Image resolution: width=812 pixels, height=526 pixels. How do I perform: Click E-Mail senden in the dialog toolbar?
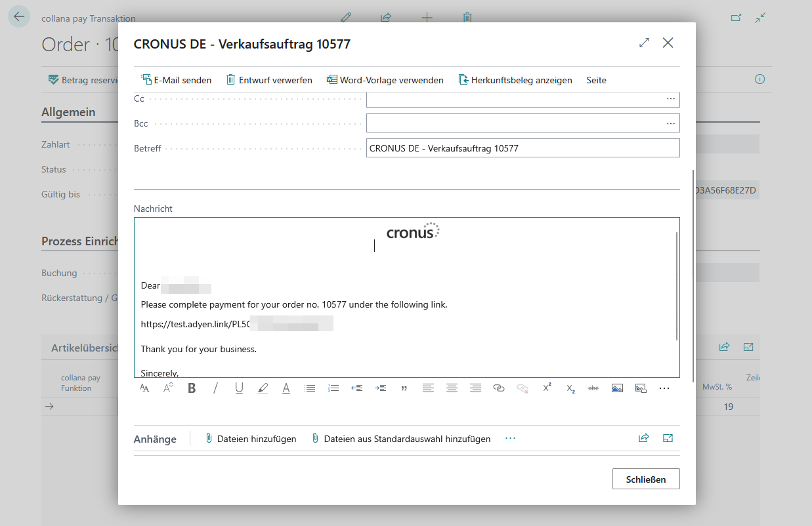(176, 80)
